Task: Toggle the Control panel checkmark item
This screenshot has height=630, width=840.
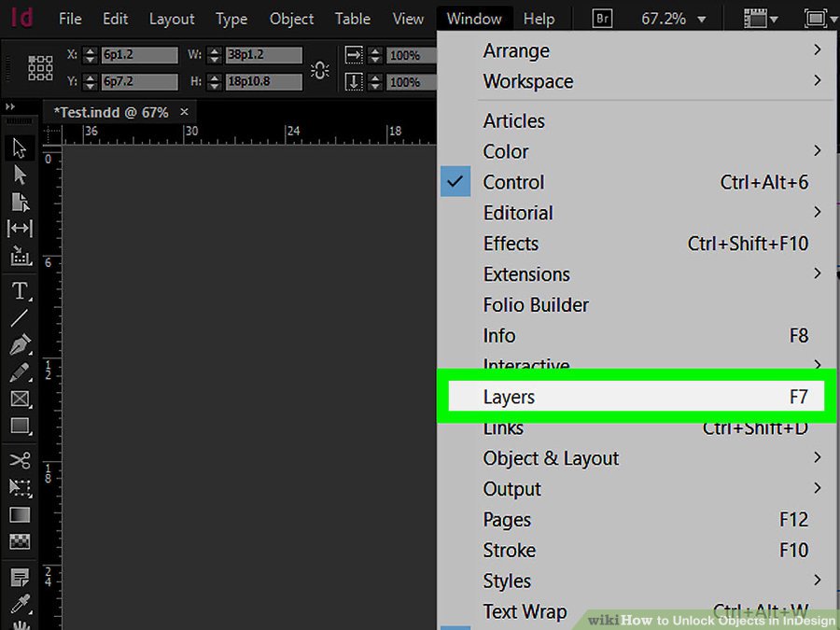Action: pos(513,183)
